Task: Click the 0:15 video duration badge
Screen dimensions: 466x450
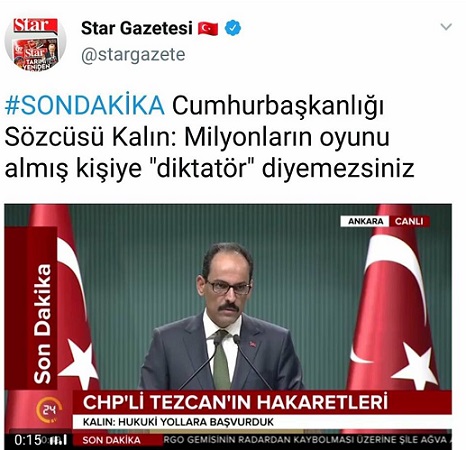Action: (x=28, y=440)
